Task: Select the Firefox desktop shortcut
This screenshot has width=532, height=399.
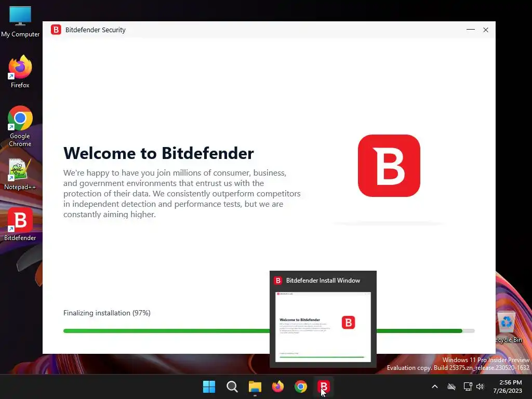Action: [20, 72]
